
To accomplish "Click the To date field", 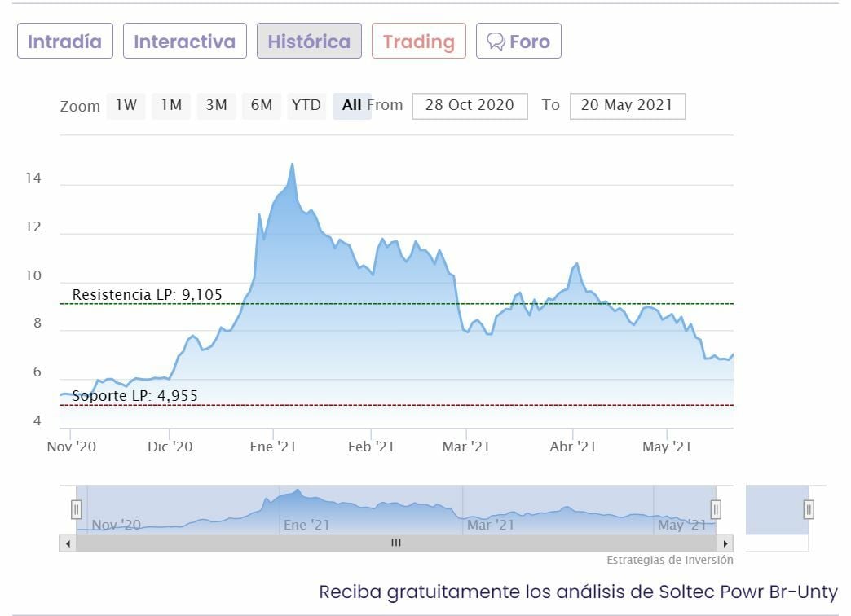I will point(627,106).
